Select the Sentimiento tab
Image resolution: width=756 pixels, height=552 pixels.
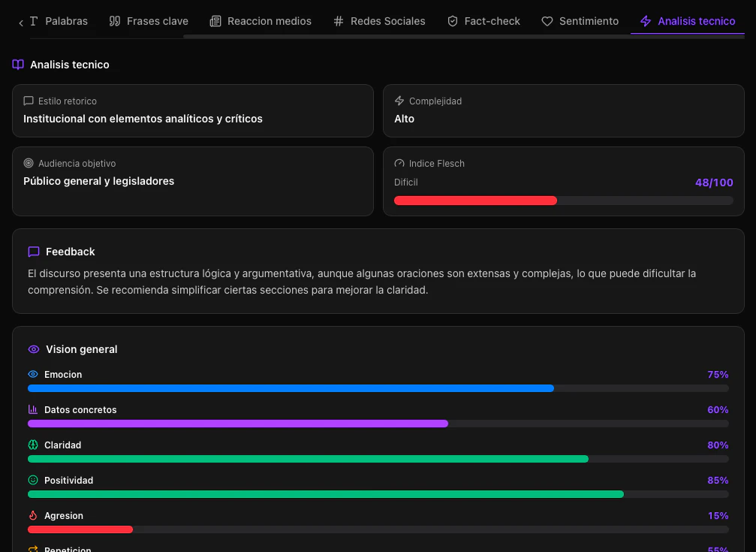click(580, 21)
